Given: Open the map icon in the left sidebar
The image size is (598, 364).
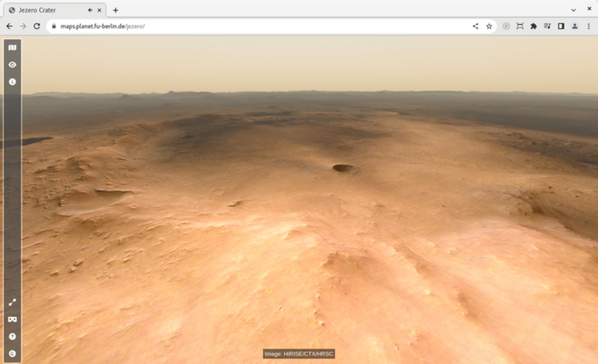Looking at the screenshot, I should (x=12, y=48).
